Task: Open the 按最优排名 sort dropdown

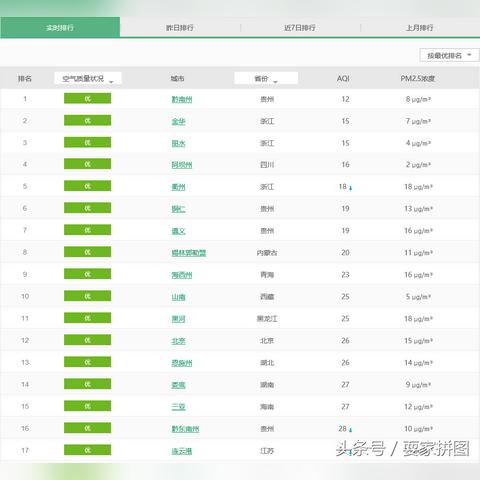Action: [x=449, y=55]
